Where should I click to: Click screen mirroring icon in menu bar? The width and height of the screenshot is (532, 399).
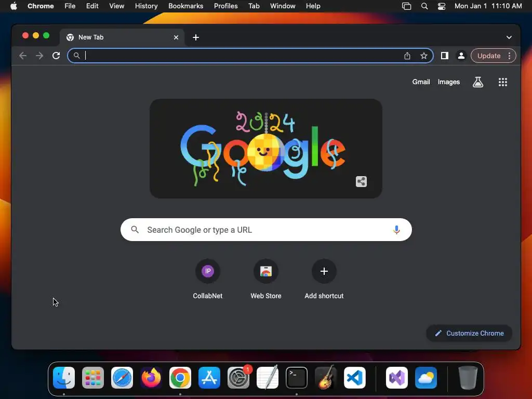click(406, 6)
